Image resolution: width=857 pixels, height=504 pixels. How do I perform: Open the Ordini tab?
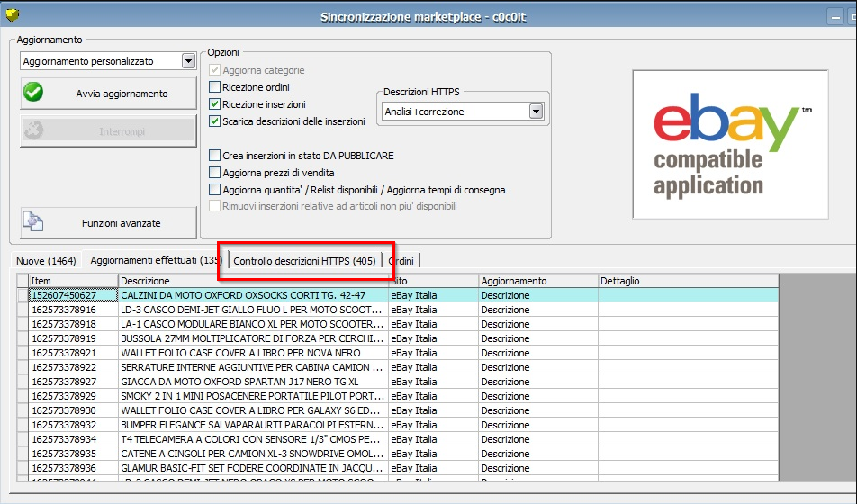click(401, 261)
